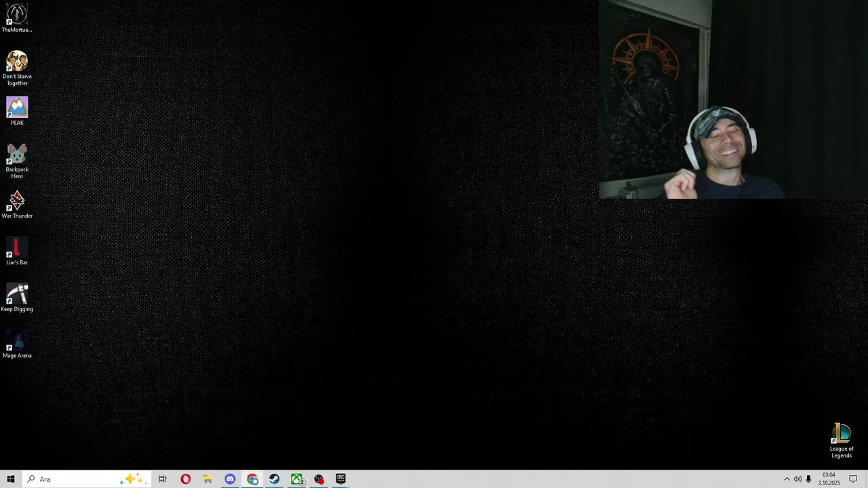
Task: Expand hidden system tray icons
Action: pos(787,479)
